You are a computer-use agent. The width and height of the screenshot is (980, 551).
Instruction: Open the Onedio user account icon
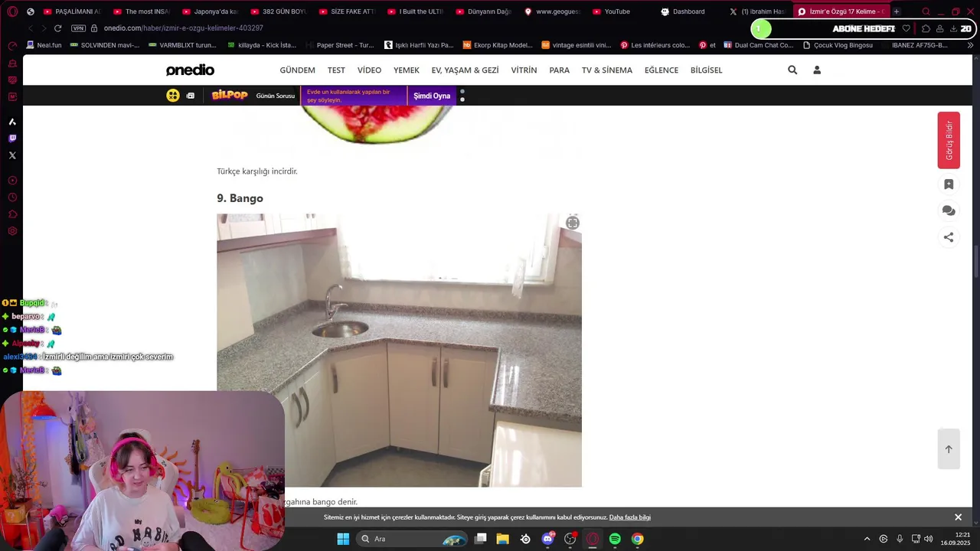pyautogui.click(x=817, y=70)
